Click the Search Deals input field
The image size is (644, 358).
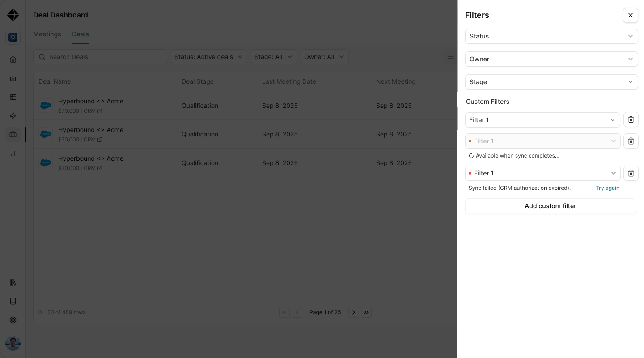(100, 57)
